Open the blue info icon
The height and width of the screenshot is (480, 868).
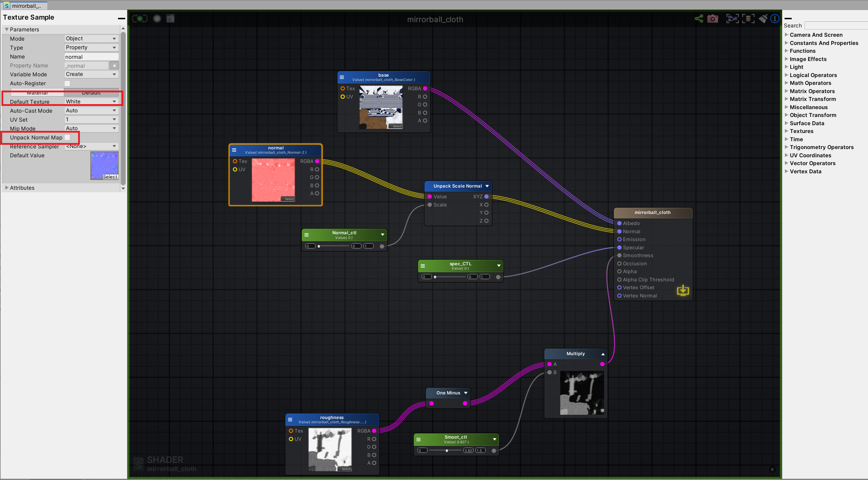coord(775,19)
